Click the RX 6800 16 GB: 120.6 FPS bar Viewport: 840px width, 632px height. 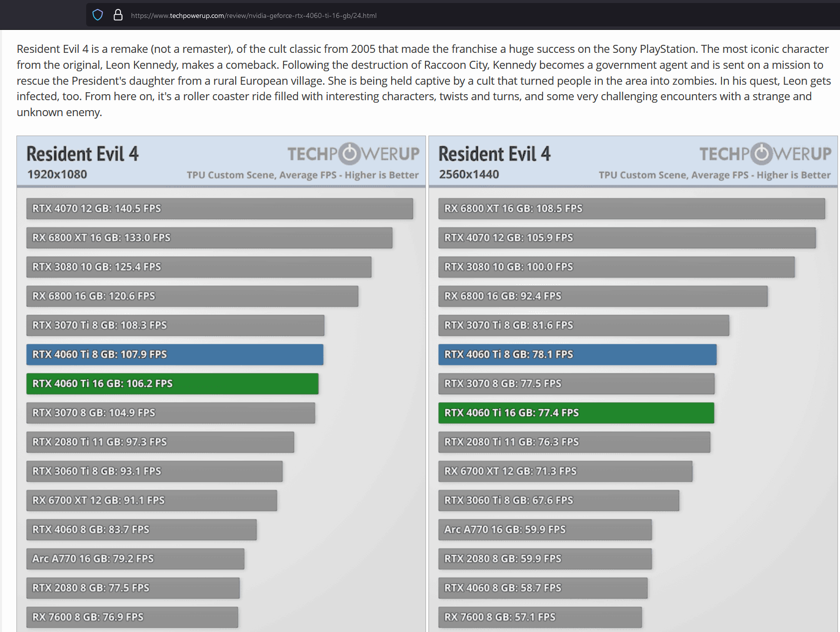pos(192,296)
